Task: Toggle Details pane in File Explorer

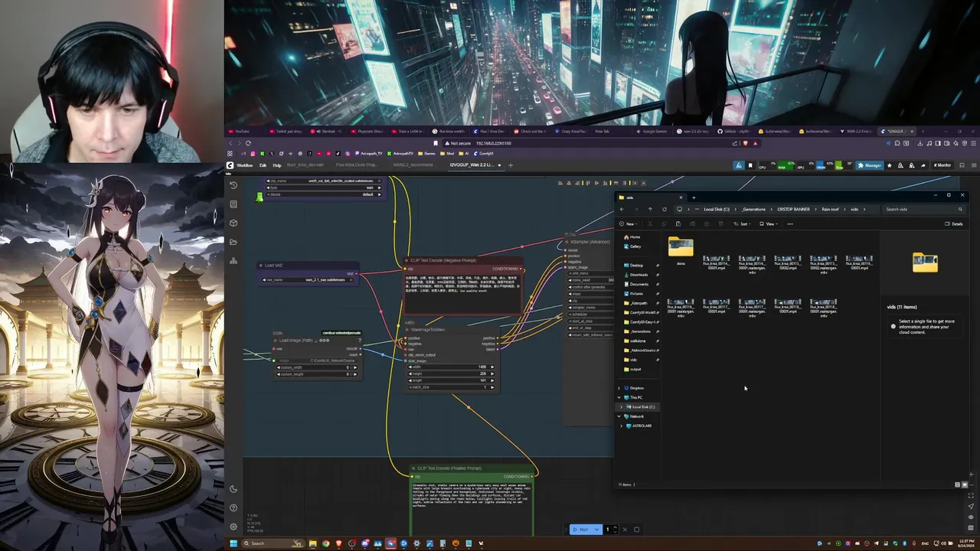Action: point(954,224)
